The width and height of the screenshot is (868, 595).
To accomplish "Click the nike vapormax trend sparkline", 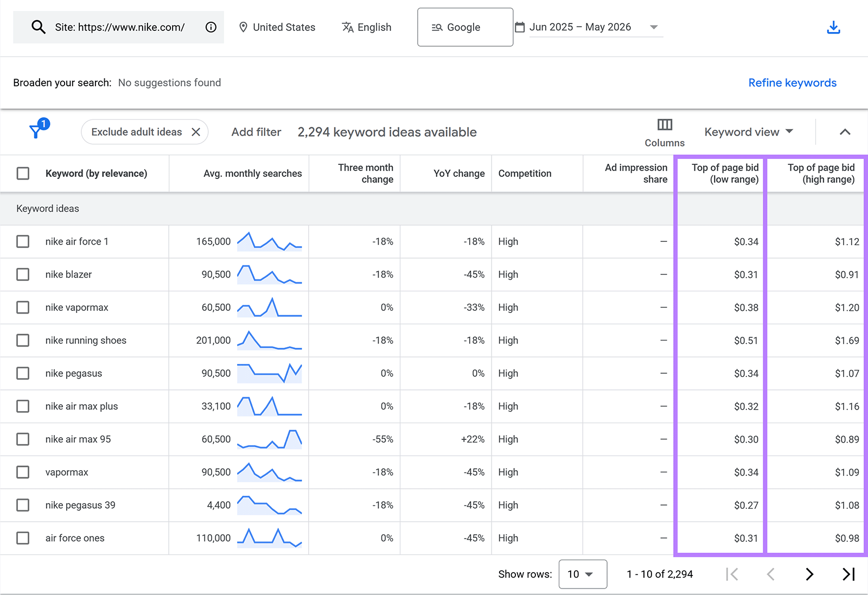I will (x=269, y=308).
